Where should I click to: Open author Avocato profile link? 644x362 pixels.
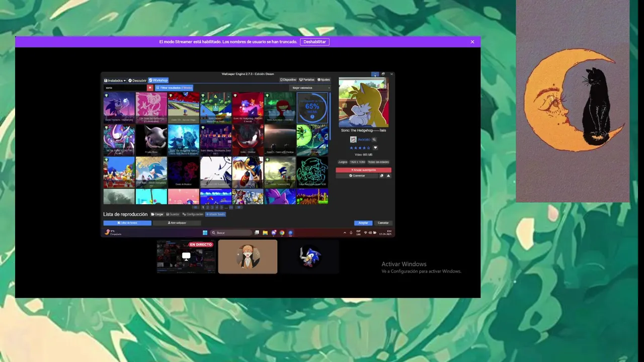pyautogui.click(x=364, y=139)
